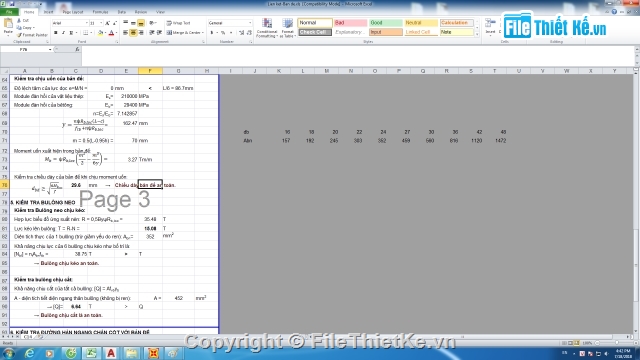Viewport: 640px width, 360px height.
Task: Apply the Good cell style
Action: coord(386,23)
